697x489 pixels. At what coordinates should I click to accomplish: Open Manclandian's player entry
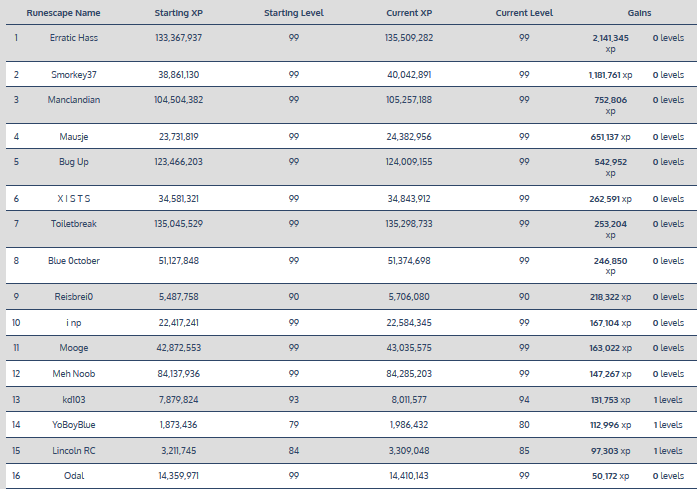tap(74, 100)
